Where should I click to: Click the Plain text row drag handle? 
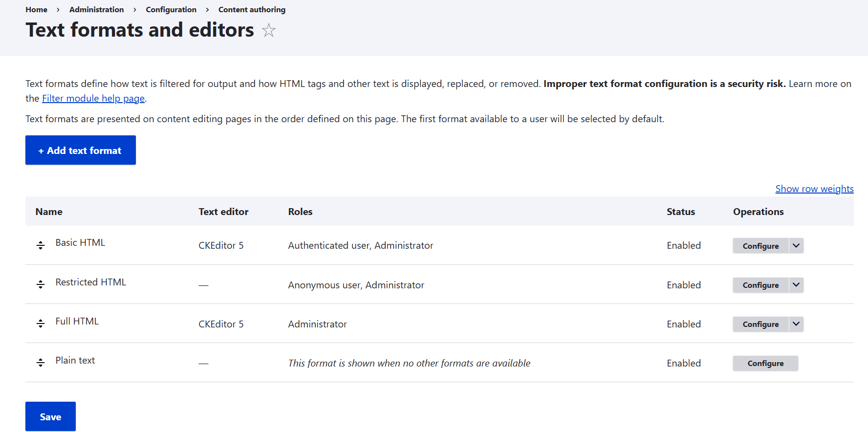click(41, 362)
